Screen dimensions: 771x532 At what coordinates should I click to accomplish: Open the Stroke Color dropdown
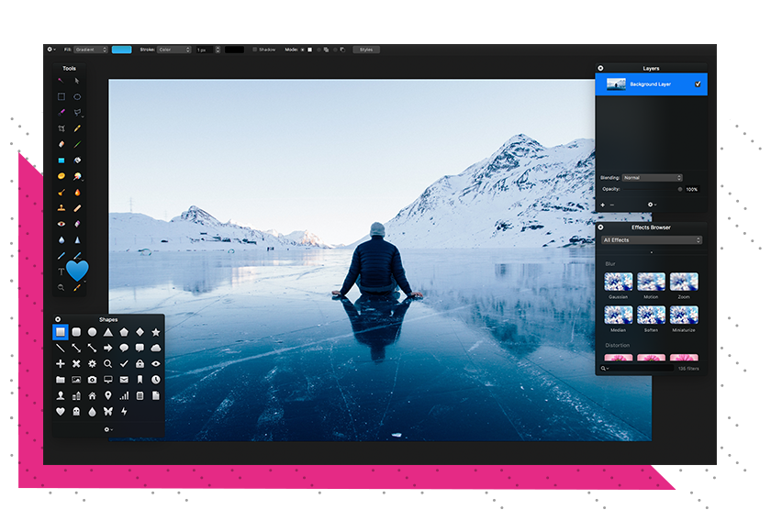173,50
